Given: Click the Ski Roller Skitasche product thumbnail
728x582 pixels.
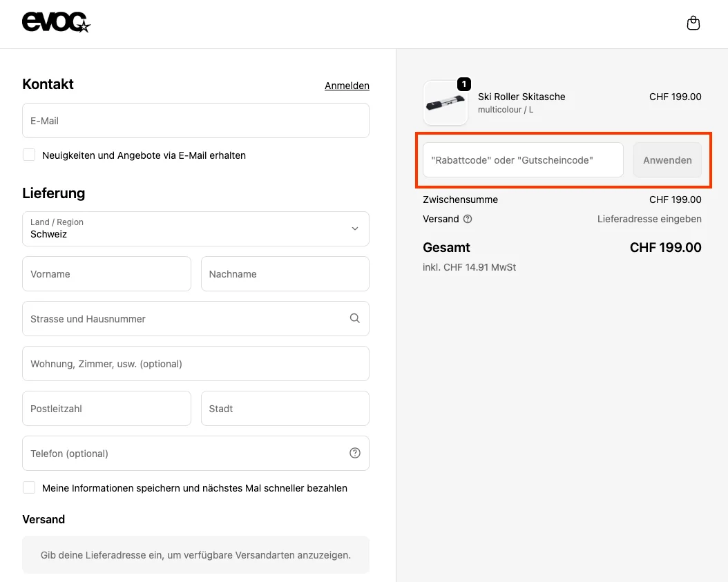Looking at the screenshot, I should click(x=446, y=104).
